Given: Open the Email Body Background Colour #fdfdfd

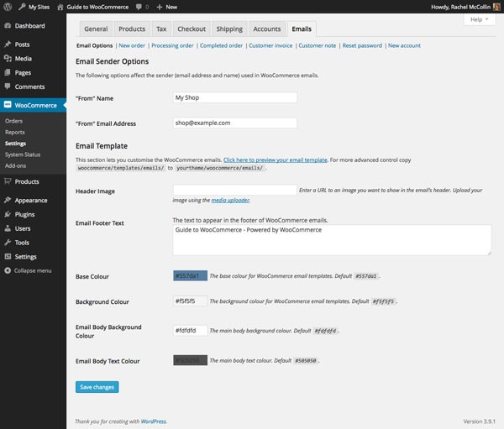Looking at the screenshot, I should 191,330.
